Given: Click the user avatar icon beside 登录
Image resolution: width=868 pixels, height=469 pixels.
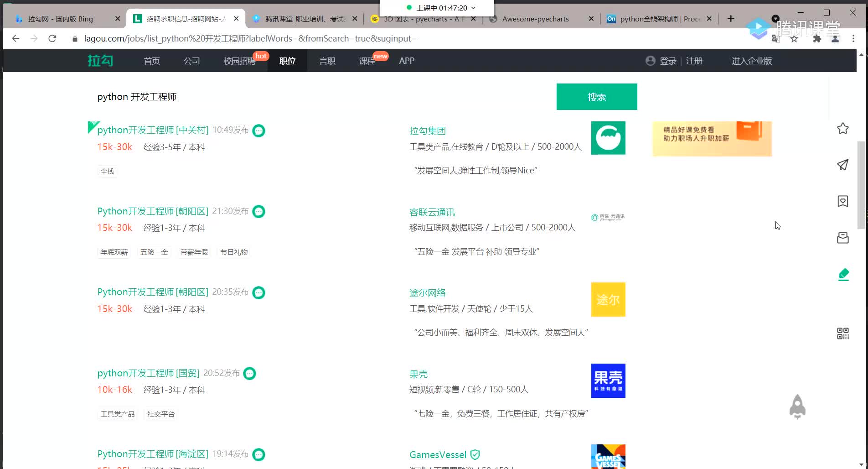Looking at the screenshot, I should click(651, 61).
